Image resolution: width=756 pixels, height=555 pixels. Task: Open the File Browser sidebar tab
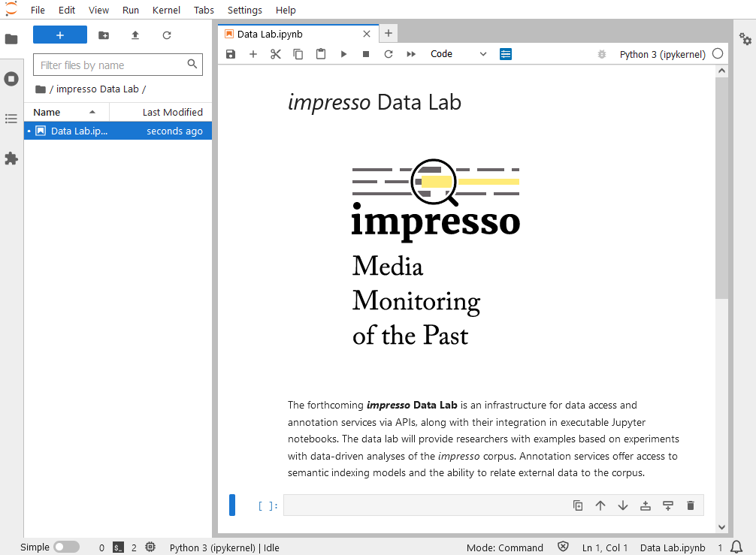11,39
